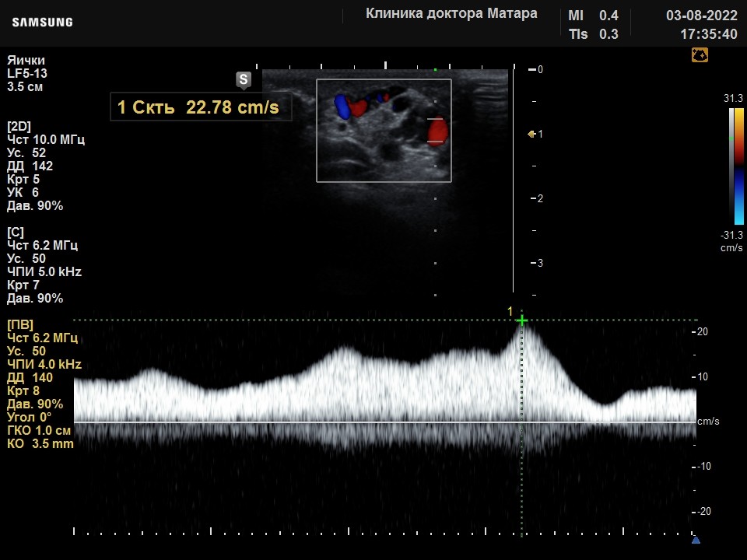Click the TIs 0.3 indicator
This screenshot has height=560, width=747.
point(593,34)
